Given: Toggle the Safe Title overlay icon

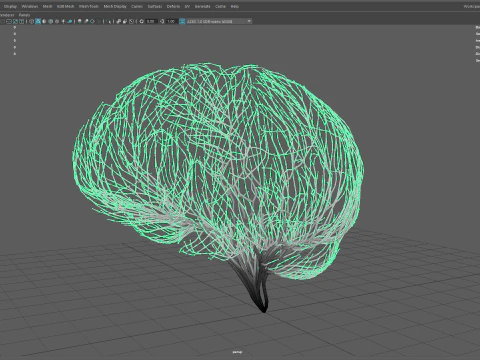Looking at the screenshot, I should pyautogui.click(x=21, y=21).
